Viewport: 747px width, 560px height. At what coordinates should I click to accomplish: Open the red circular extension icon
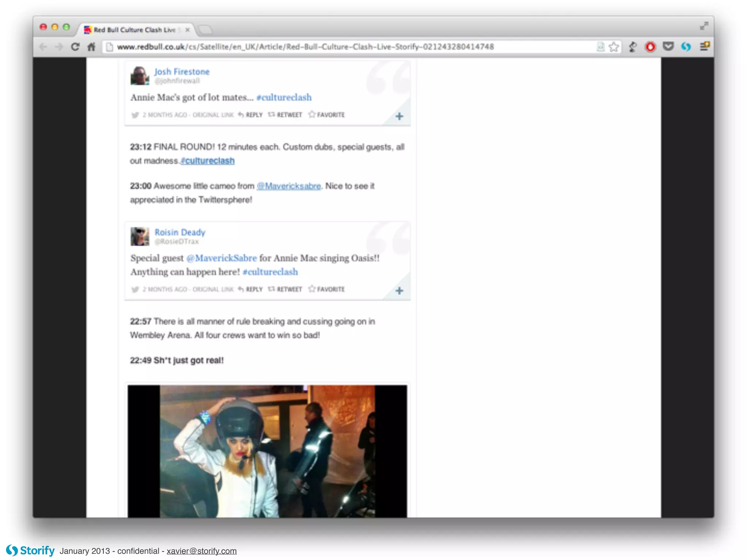coord(650,47)
